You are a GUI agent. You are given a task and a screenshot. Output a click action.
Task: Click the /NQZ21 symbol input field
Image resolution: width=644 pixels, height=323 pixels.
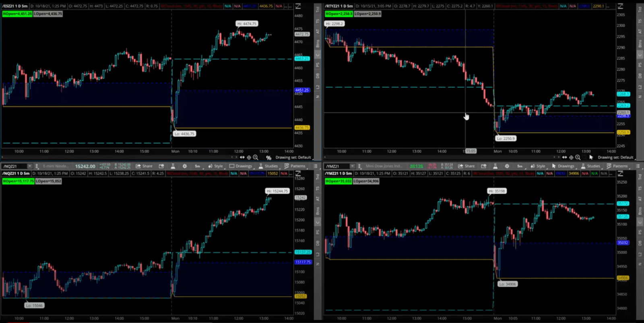tap(14, 166)
